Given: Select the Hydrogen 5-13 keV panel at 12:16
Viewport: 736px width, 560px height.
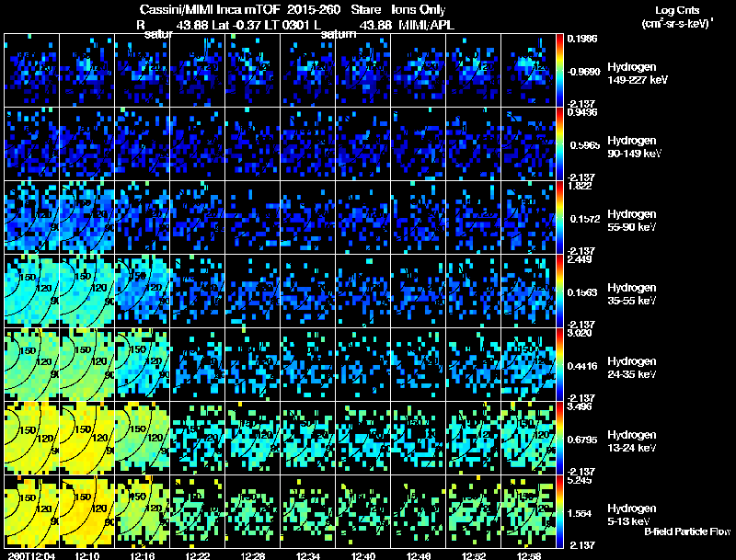Looking at the screenshot, I should click(143, 512).
